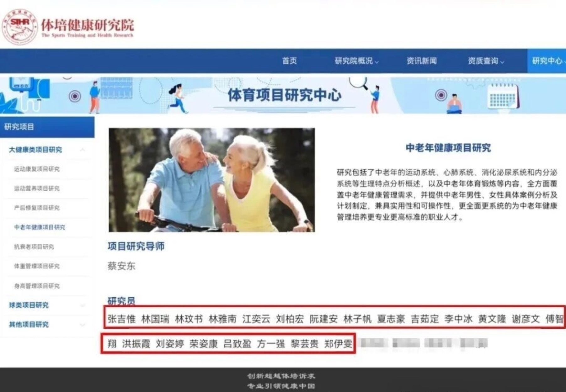This screenshot has height=392, width=566.
Task: Go to 体重管理项目研究 sidebar item
Action: [37, 266]
